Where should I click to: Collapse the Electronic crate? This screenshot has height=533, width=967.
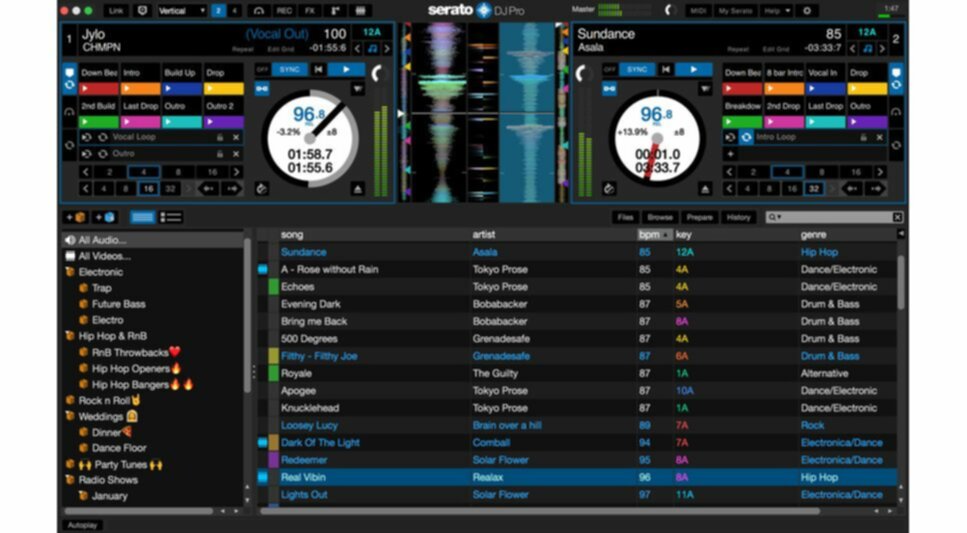(x=70, y=272)
